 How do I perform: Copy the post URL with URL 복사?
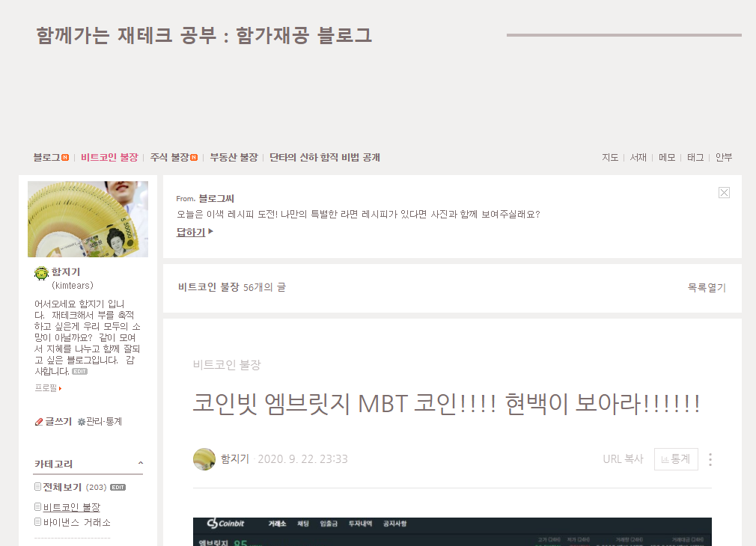(x=623, y=459)
